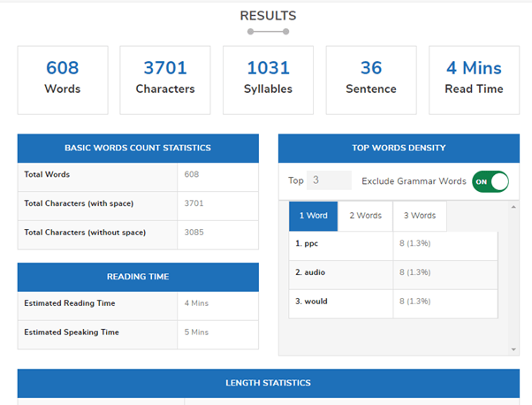This screenshot has width=532, height=405.
Task: Click the Top Words Density header
Action: tap(399, 149)
